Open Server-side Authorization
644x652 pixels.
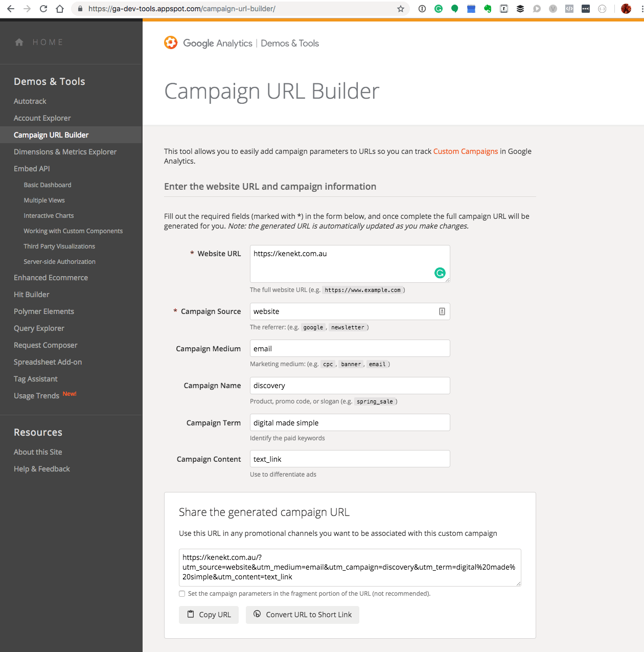coord(60,262)
